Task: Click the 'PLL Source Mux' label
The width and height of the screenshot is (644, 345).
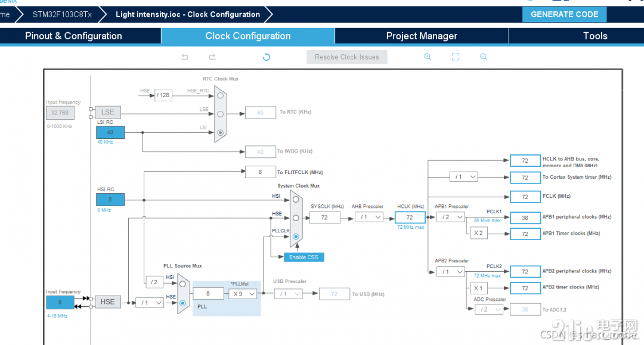Action: click(183, 266)
